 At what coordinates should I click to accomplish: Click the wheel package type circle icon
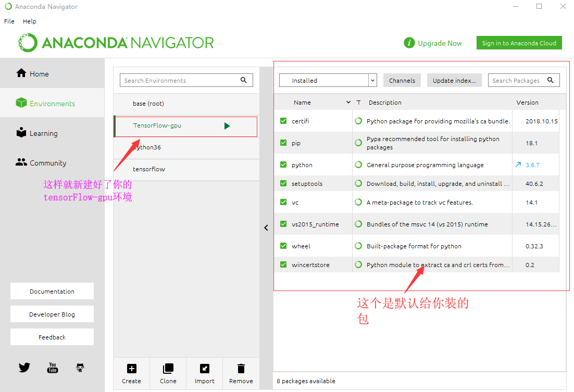click(x=358, y=246)
